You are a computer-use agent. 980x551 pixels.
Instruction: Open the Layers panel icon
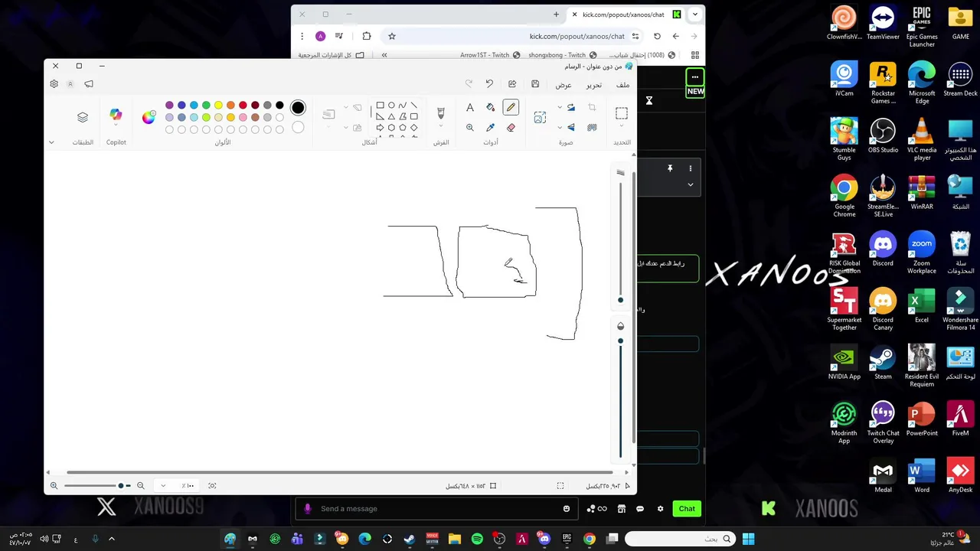[x=83, y=117]
